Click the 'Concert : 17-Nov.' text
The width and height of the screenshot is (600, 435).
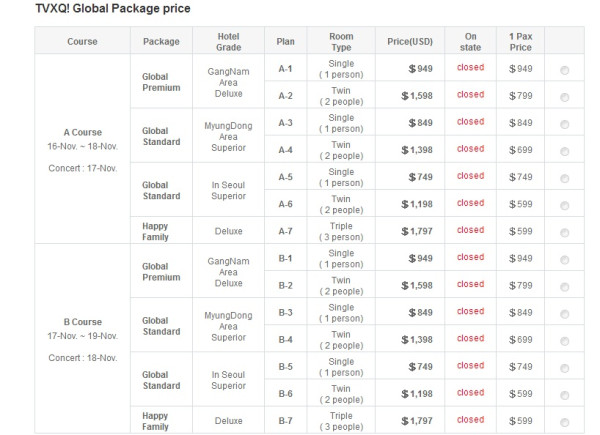click(x=82, y=168)
